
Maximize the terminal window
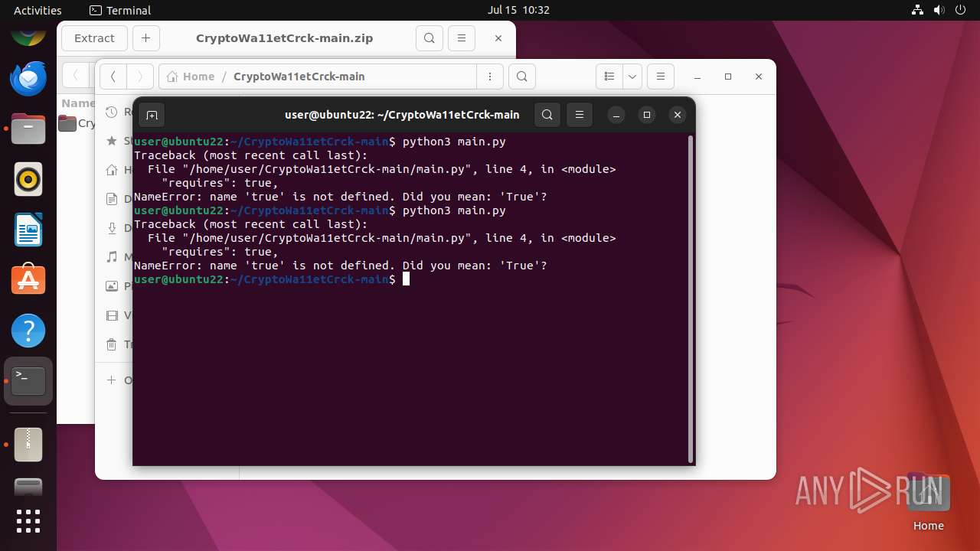647,115
